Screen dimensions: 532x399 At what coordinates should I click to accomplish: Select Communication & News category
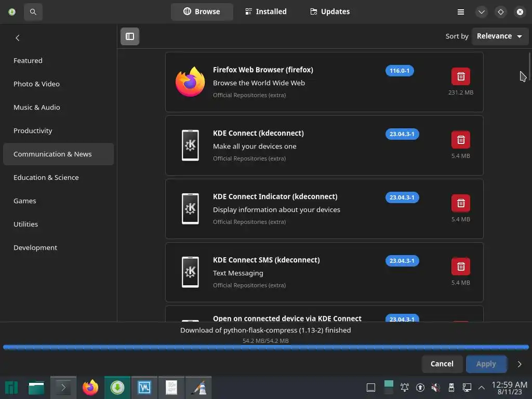click(58, 154)
